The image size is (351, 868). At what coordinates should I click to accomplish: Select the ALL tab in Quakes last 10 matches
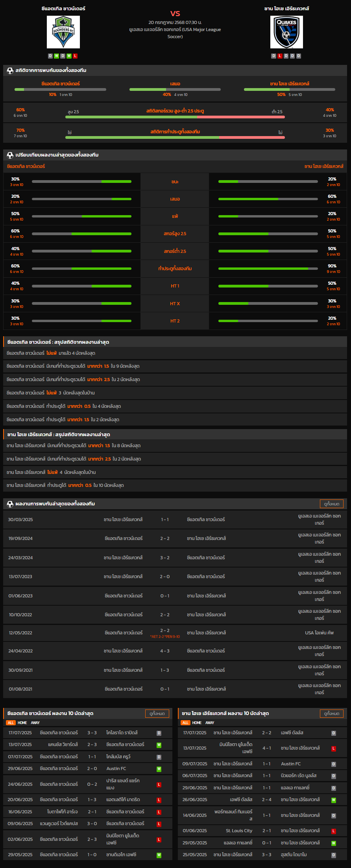185,723
